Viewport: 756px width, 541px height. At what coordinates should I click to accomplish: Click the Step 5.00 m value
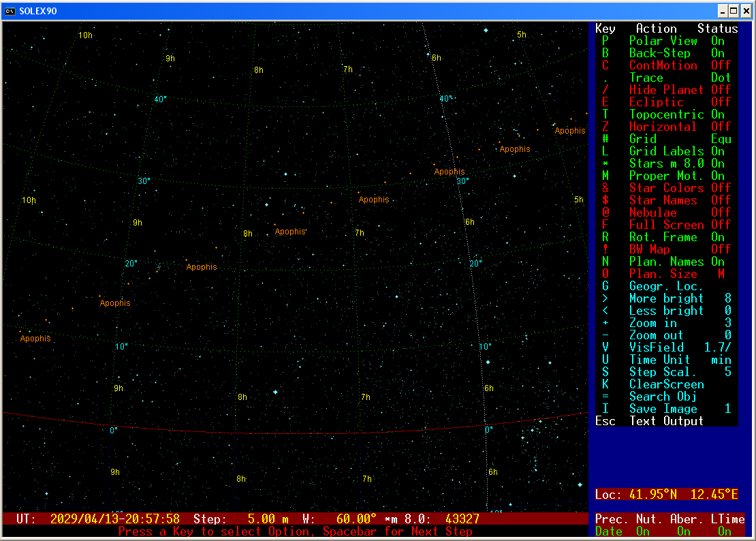268,519
